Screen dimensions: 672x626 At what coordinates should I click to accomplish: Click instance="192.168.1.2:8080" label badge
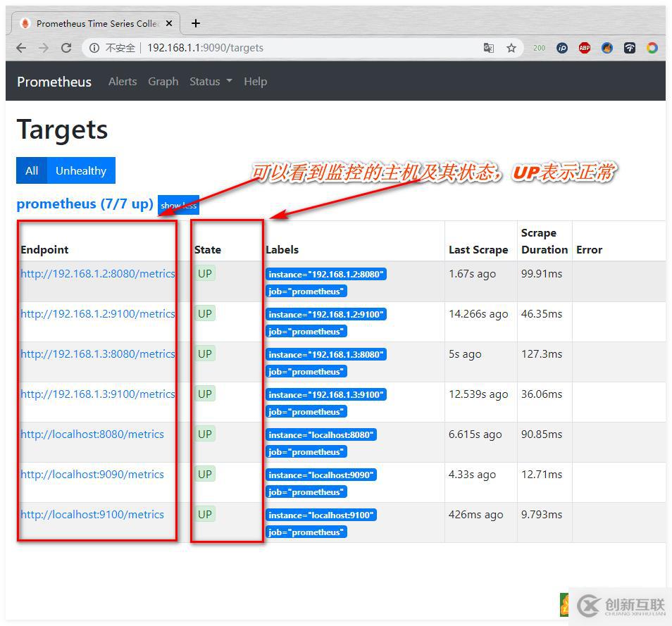pyautogui.click(x=325, y=274)
